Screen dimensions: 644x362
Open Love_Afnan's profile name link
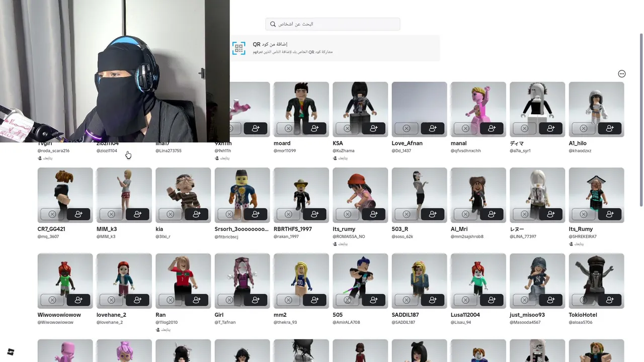(x=407, y=143)
